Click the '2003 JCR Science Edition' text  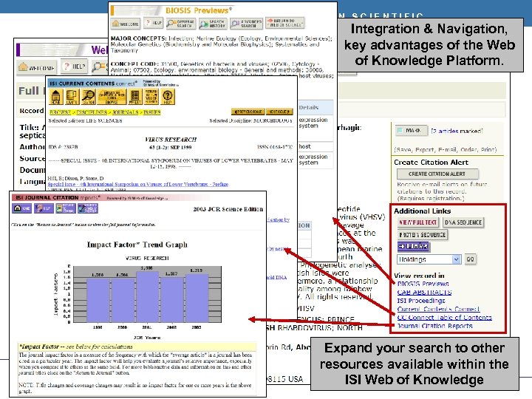click(x=228, y=209)
